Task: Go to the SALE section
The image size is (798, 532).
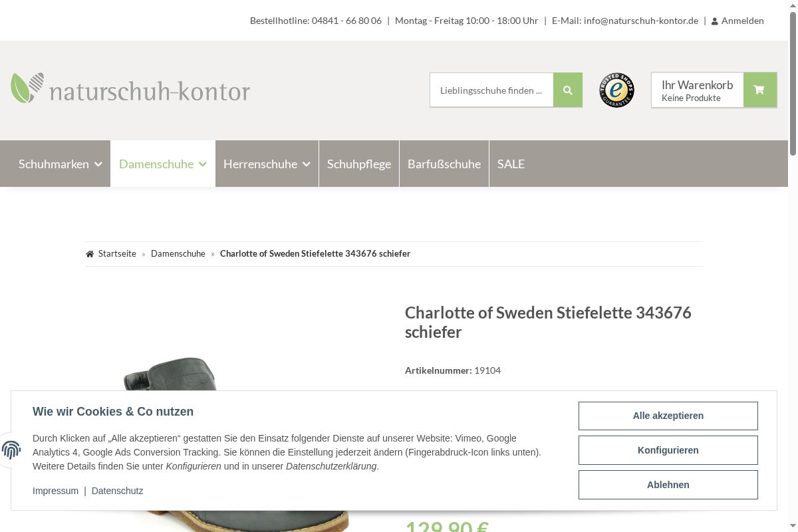Action: (511, 164)
